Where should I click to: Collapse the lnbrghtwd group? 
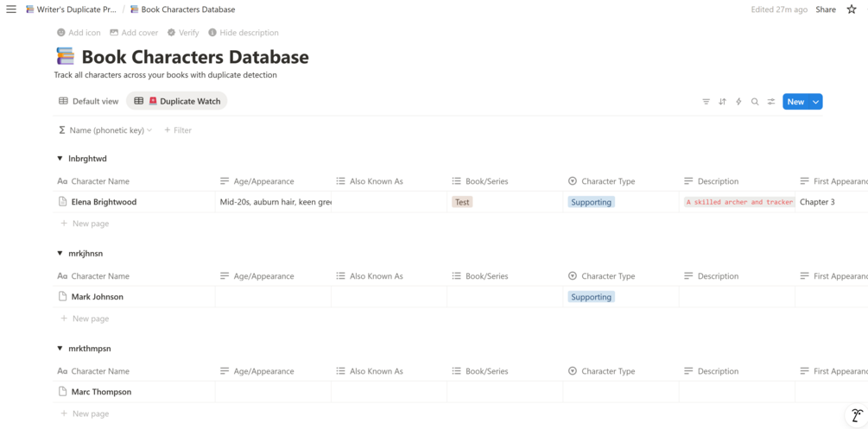[60, 159]
